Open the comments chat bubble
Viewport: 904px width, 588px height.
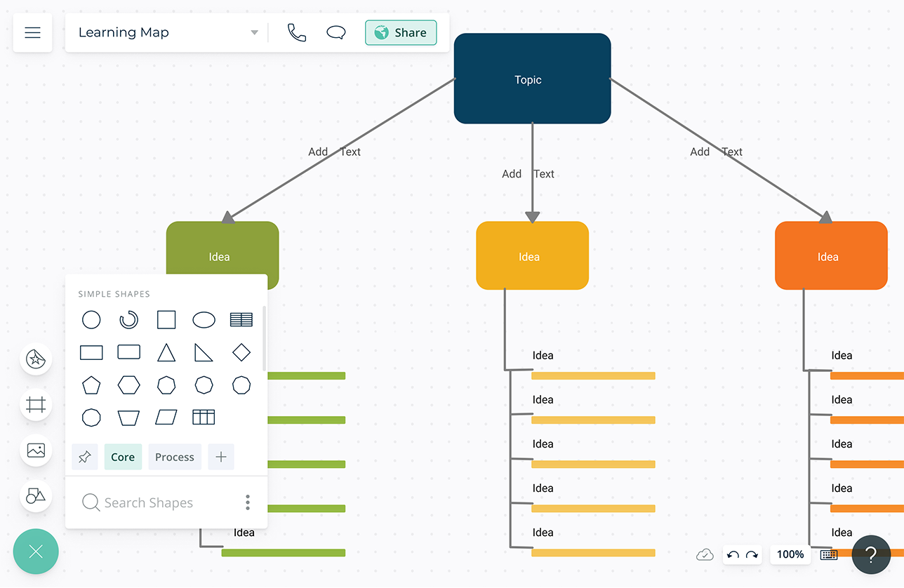[x=336, y=32]
